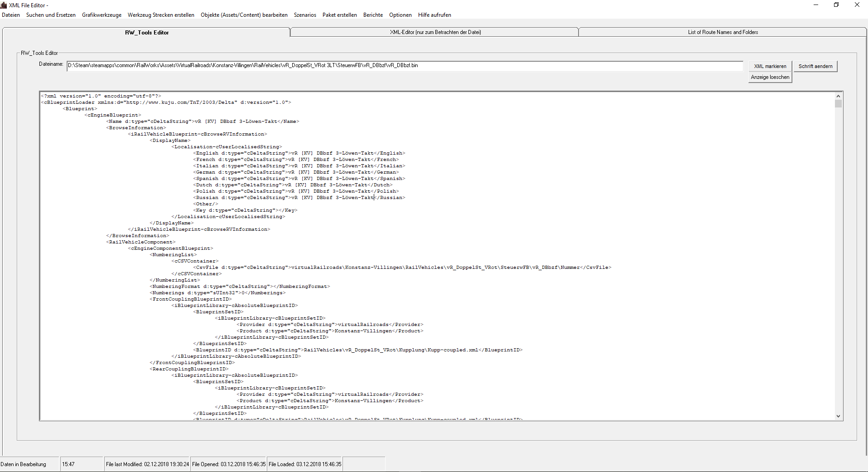Click the XML markieren button
868x472 pixels.
point(770,66)
